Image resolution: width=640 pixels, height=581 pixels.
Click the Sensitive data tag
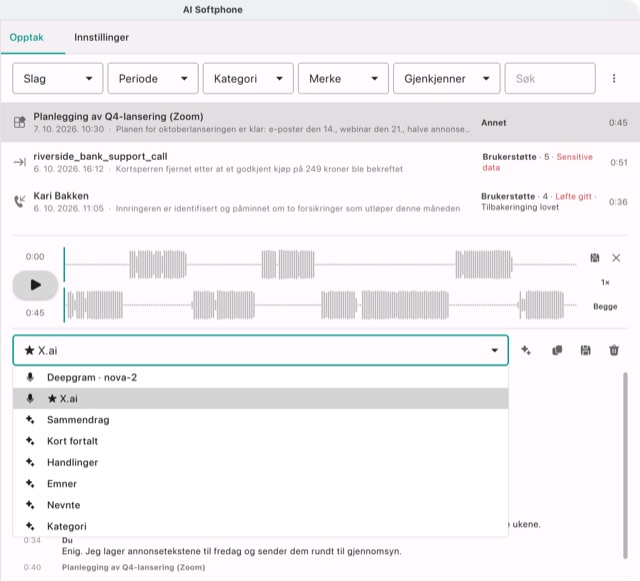537,162
